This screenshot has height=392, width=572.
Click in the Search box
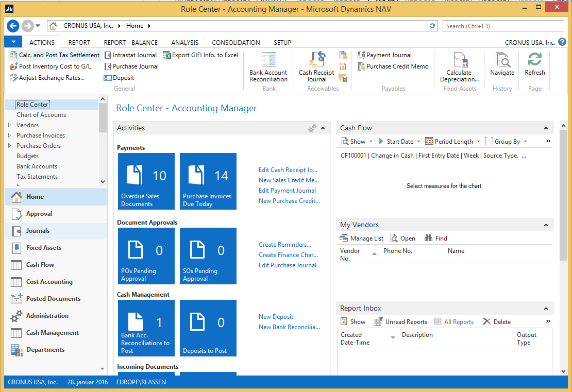click(x=502, y=26)
